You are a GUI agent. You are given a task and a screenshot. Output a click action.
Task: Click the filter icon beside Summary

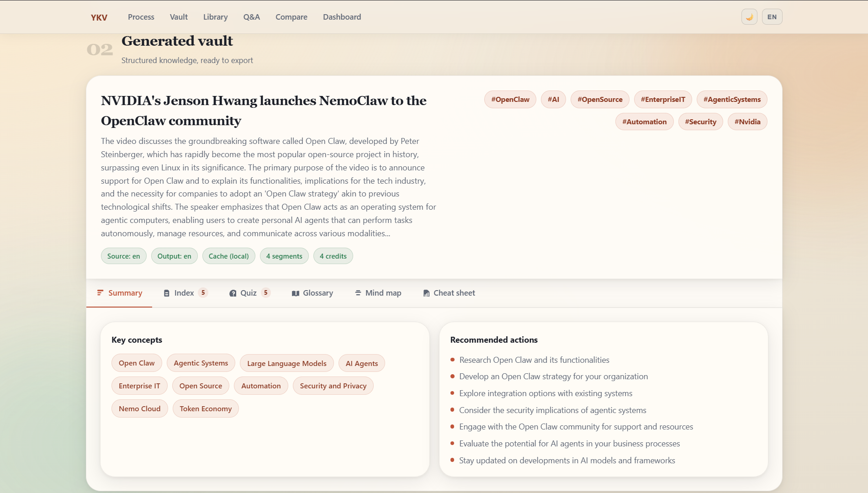[x=101, y=293]
